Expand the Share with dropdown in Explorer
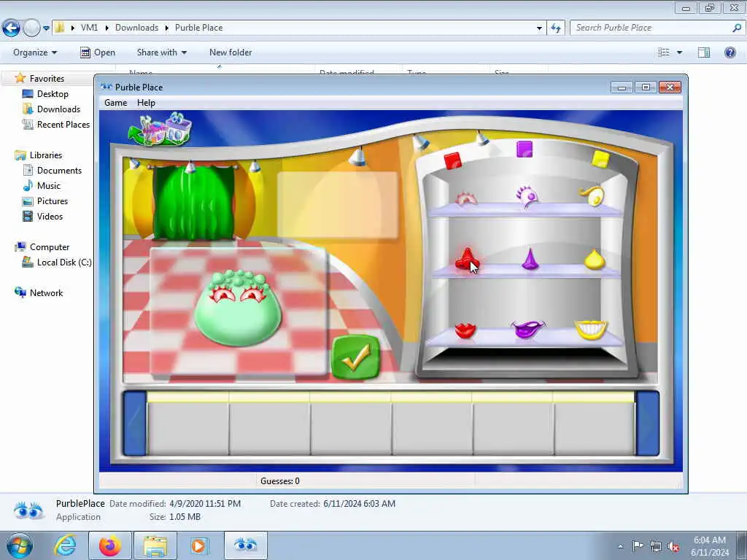Viewport: 747px width, 560px height. tap(161, 52)
